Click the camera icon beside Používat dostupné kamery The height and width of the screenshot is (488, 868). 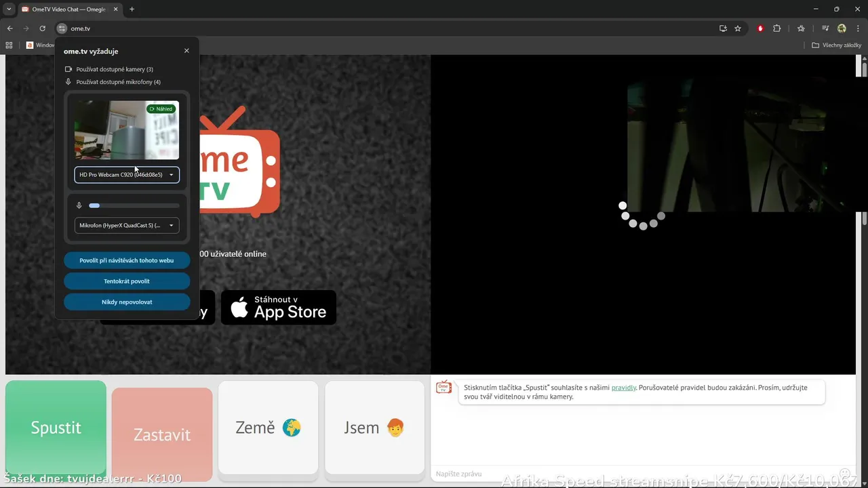coord(68,69)
